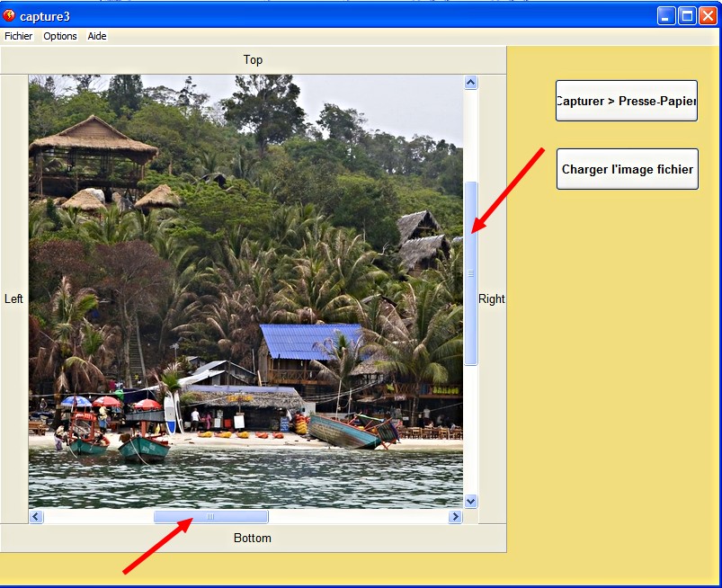Open the Options menu
The image size is (722, 588).
[60, 36]
